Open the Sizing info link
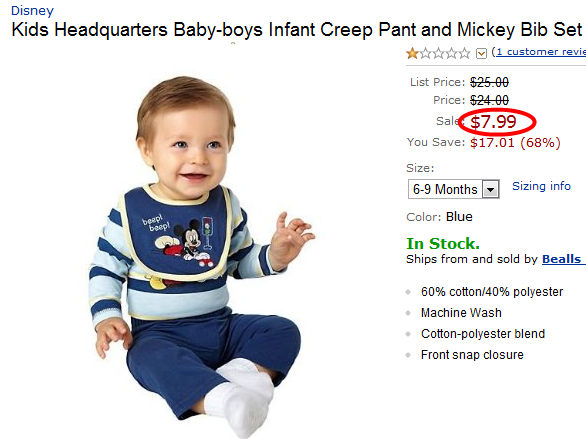586x444 pixels. tap(541, 186)
